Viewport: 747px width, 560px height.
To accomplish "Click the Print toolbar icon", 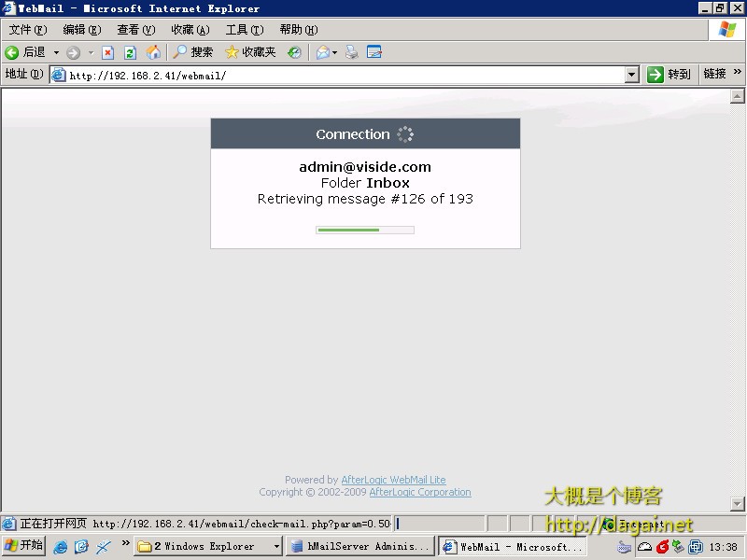I will pyautogui.click(x=352, y=53).
